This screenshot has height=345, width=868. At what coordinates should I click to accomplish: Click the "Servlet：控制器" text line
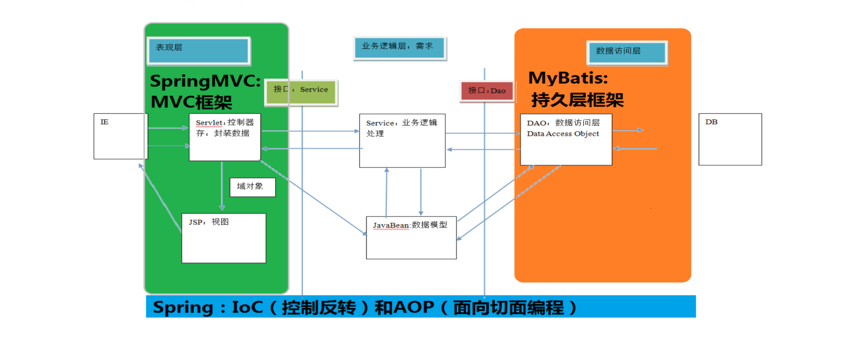225,122
